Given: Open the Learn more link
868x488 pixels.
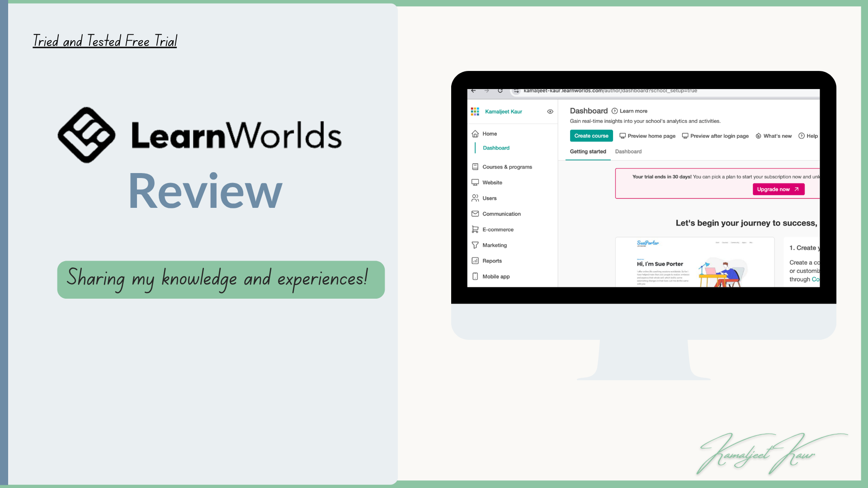Looking at the screenshot, I should click(633, 111).
